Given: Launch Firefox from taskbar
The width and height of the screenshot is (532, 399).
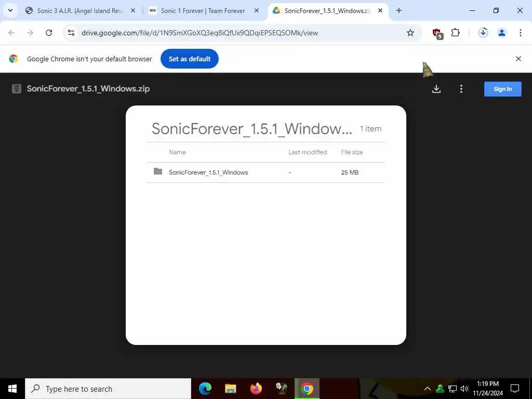Looking at the screenshot, I should click(256, 389).
